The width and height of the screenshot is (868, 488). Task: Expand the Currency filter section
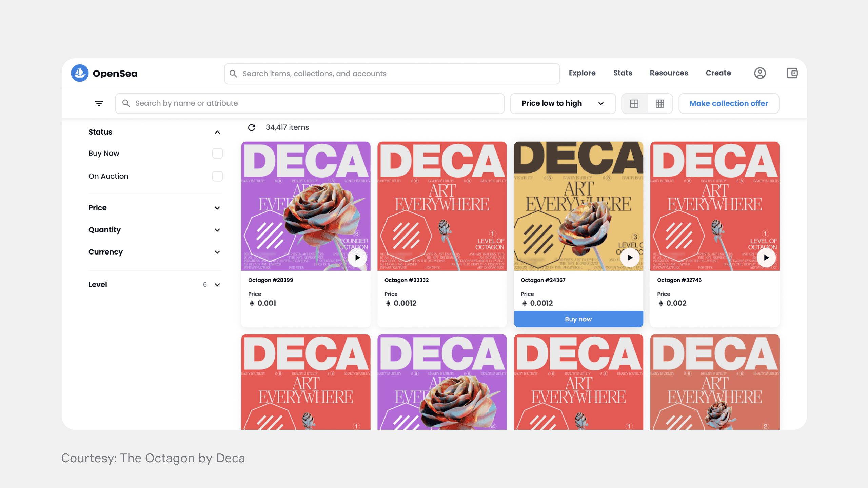(x=217, y=252)
